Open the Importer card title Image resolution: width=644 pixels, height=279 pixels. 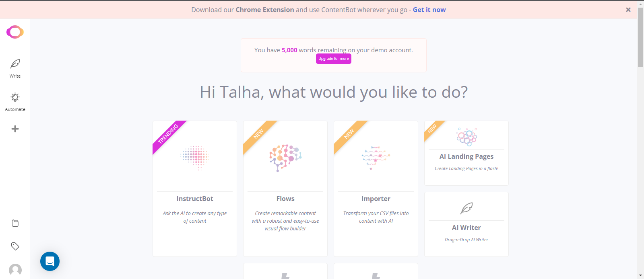tap(376, 199)
